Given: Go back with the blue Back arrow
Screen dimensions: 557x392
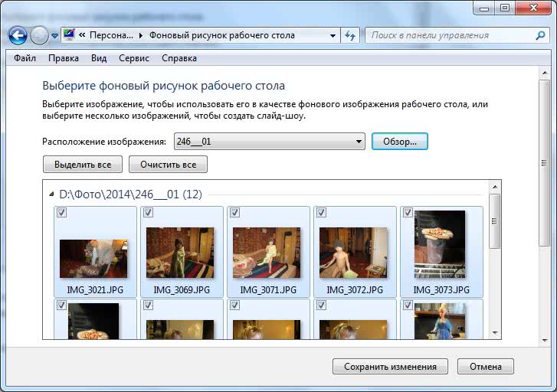Looking at the screenshot, I should click(18, 35).
